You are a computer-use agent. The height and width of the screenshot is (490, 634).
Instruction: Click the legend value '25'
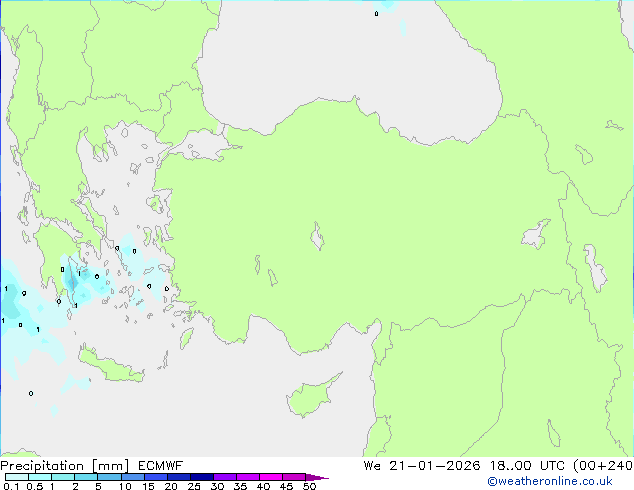click(194, 486)
